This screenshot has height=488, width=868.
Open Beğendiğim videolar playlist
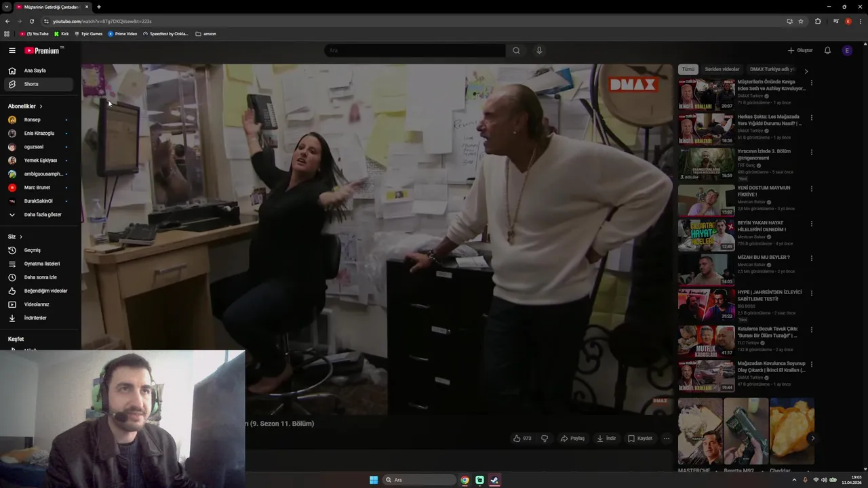[x=38, y=291]
